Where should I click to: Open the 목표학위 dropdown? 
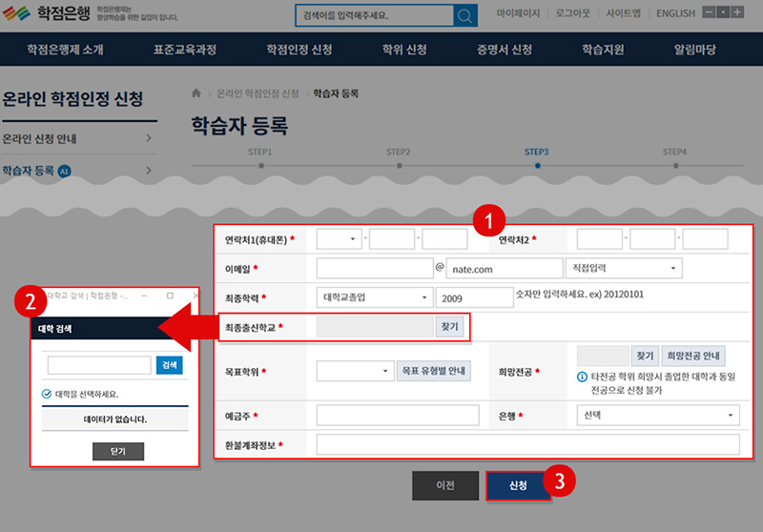(x=354, y=371)
